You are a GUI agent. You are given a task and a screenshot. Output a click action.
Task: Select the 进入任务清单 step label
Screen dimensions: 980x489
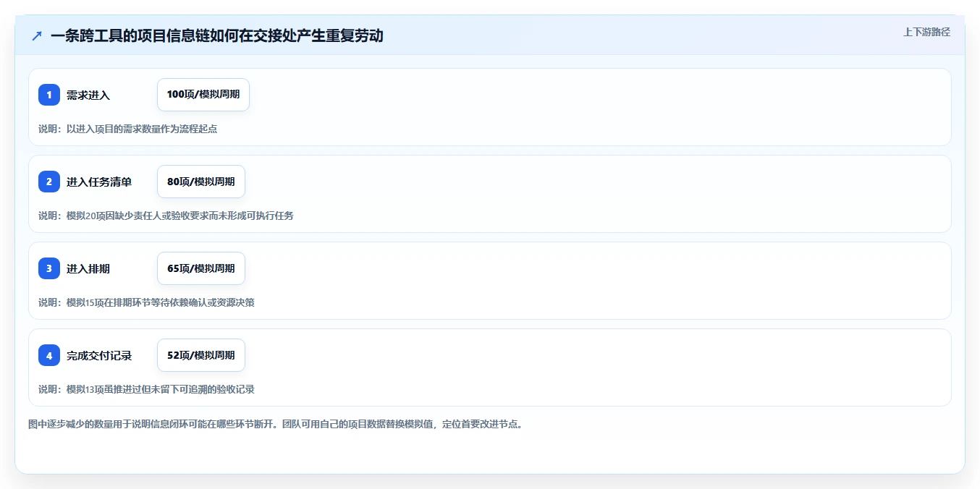[x=99, y=182]
